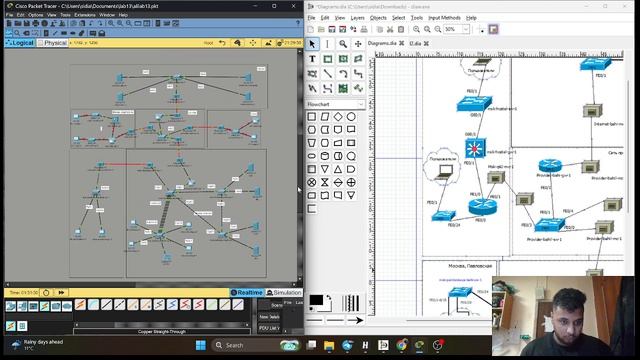Screen dimensions: 640x360
Task: Switch to Simulation mode
Action: [x=284, y=293]
